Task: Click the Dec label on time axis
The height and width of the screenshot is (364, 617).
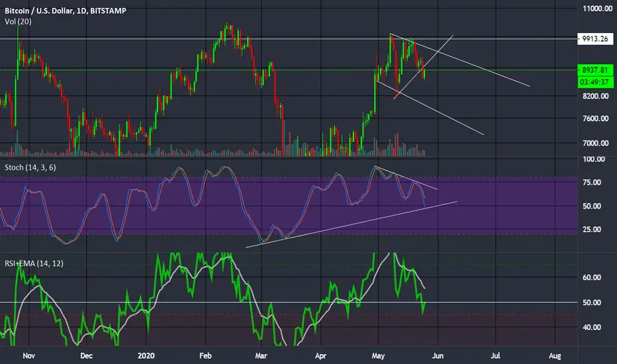Action: tap(86, 356)
